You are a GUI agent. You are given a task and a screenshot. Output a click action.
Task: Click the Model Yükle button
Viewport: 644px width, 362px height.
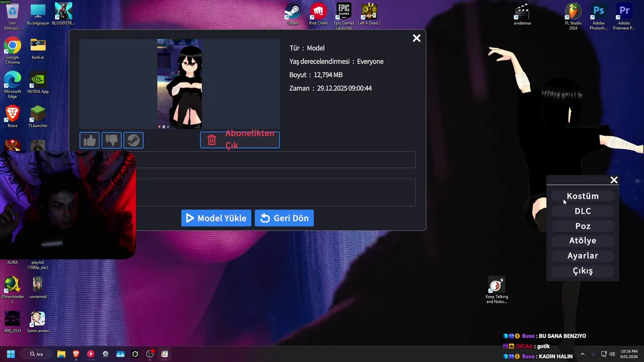(x=216, y=218)
